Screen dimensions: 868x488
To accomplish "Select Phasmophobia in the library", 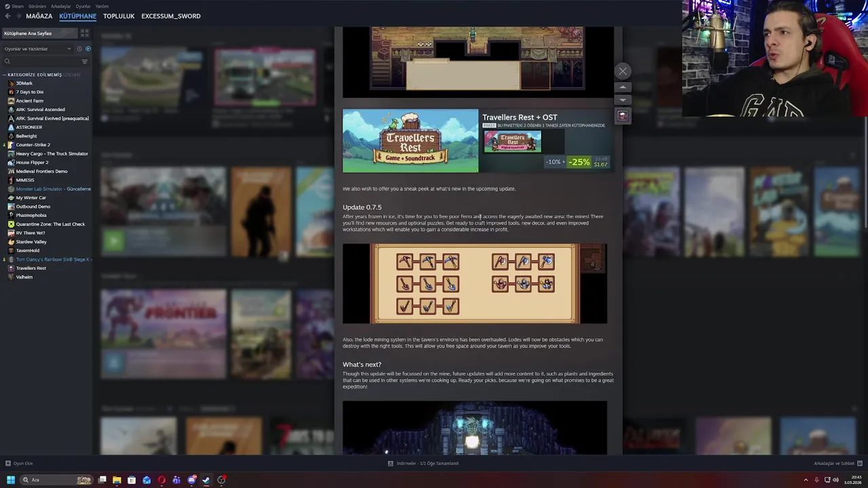I will tap(31, 216).
